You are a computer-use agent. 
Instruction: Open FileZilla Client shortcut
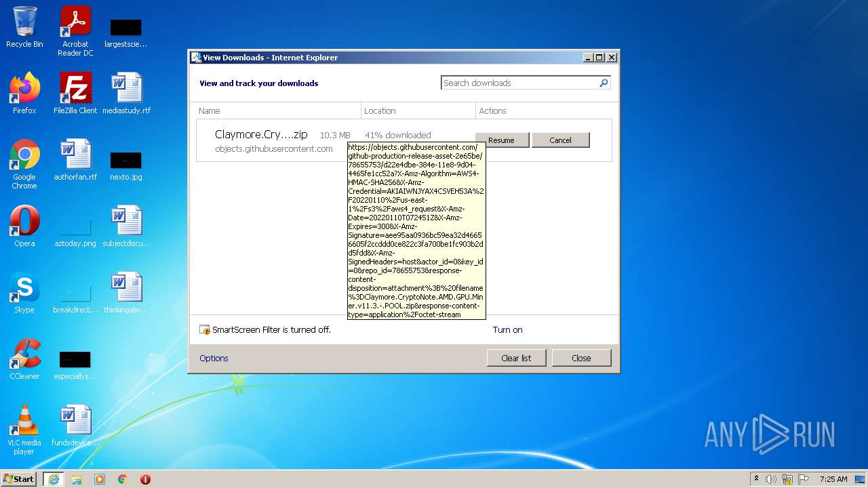[x=75, y=94]
